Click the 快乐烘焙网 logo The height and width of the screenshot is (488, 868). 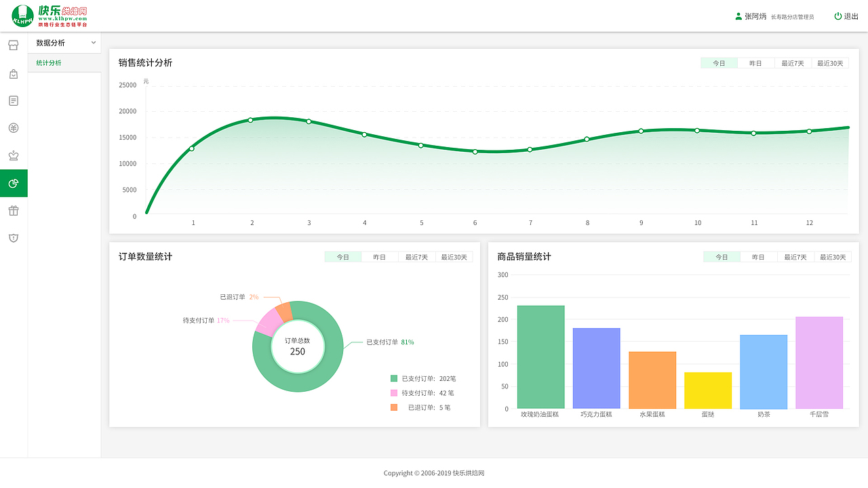tap(50, 16)
